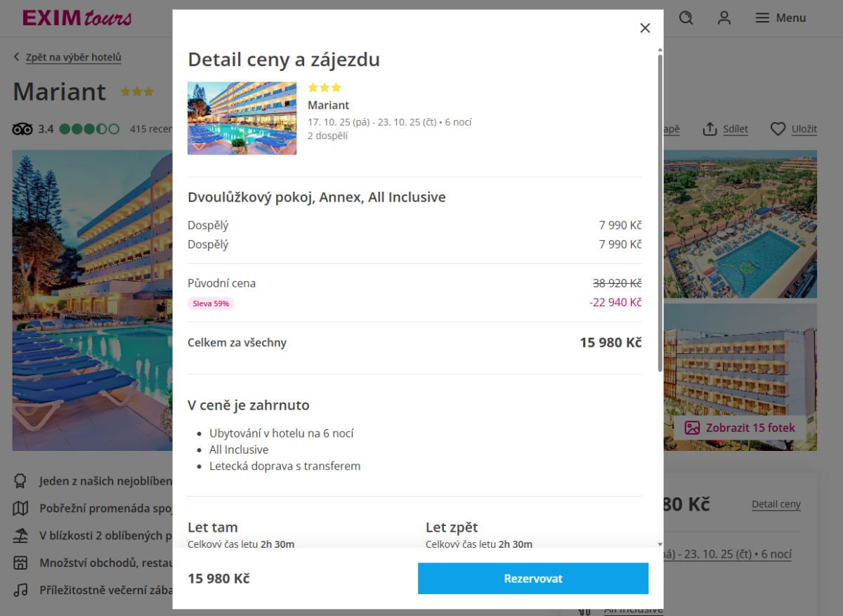Click the aerial pool photo on right
This screenshot has height=616, width=843.
tap(740, 225)
